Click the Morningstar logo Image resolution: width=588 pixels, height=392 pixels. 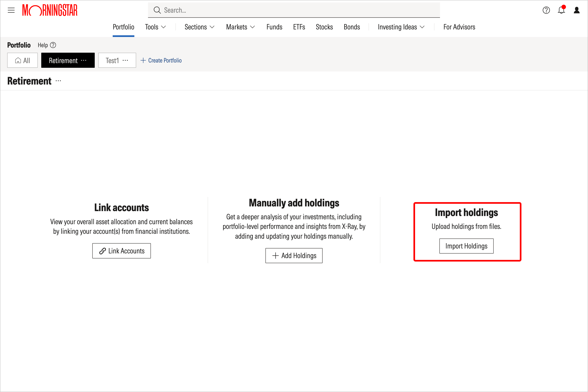click(50, 10)
